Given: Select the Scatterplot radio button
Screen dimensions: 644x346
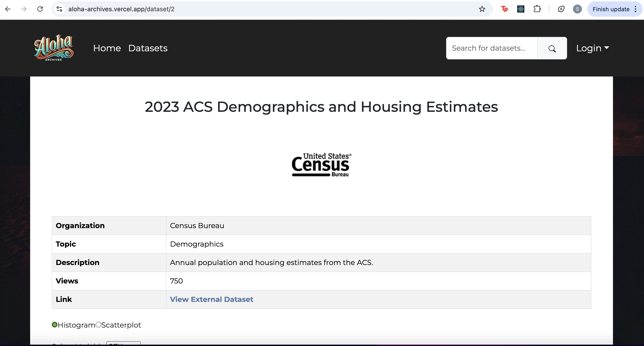Looking at the screenshot, I should click(x=98, y=325).
